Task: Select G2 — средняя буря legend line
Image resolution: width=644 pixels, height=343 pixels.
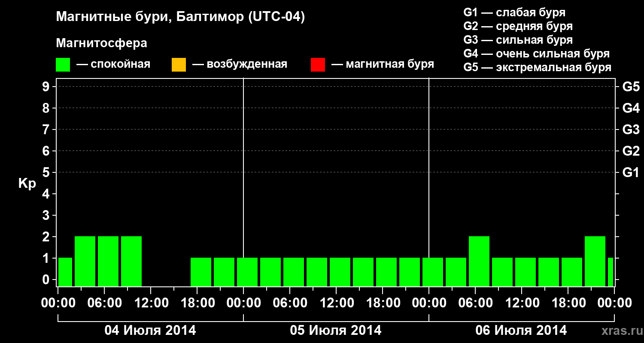Action: [518, 26]
